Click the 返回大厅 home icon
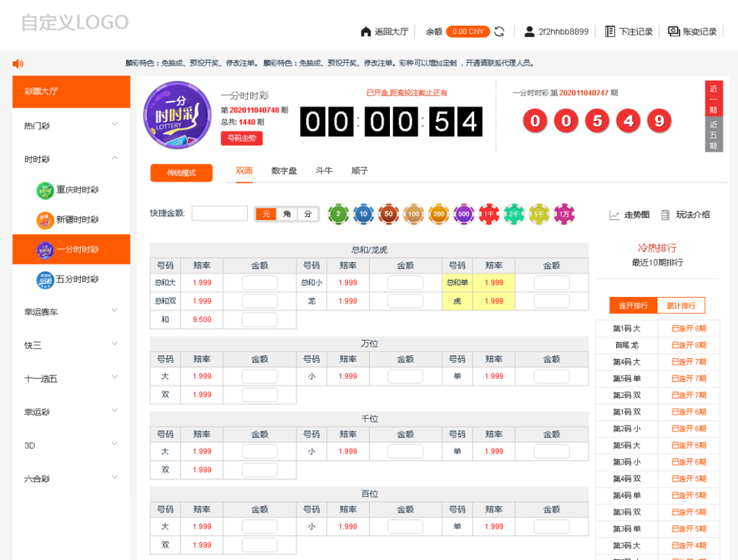 (x=365, y=32)
